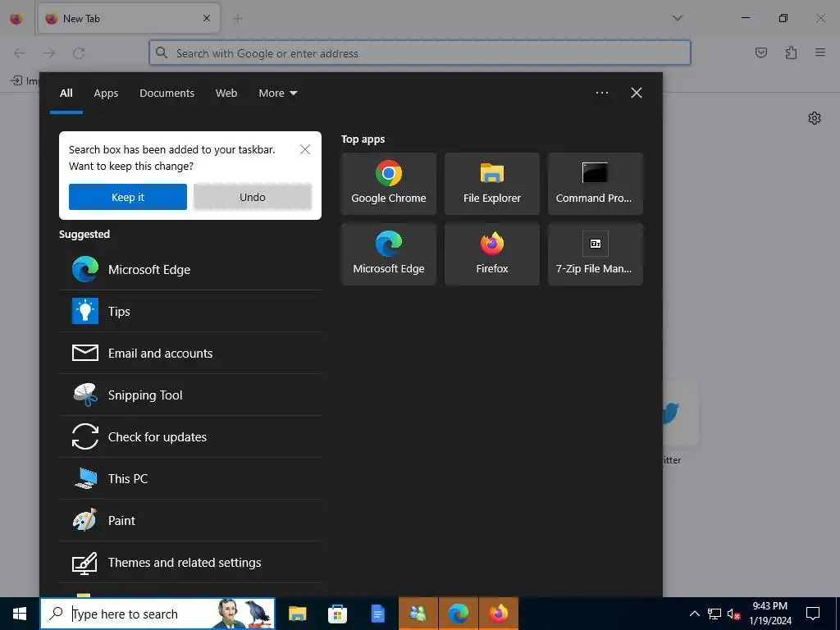Screen dimensions: 840x630
Task: Open the Firefox View icon left of the tab
Action: [16, 19]
